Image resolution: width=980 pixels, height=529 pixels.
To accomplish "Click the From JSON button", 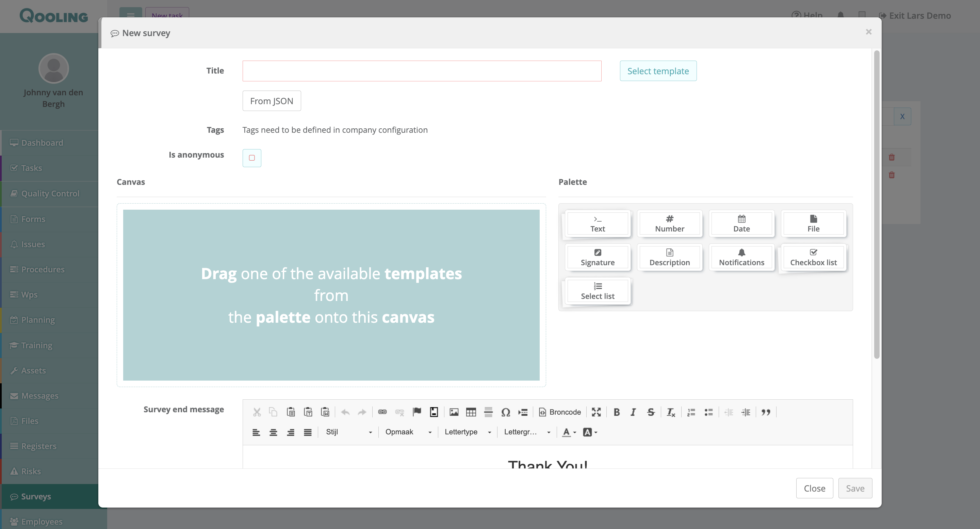I will click(x=272, y=101).
